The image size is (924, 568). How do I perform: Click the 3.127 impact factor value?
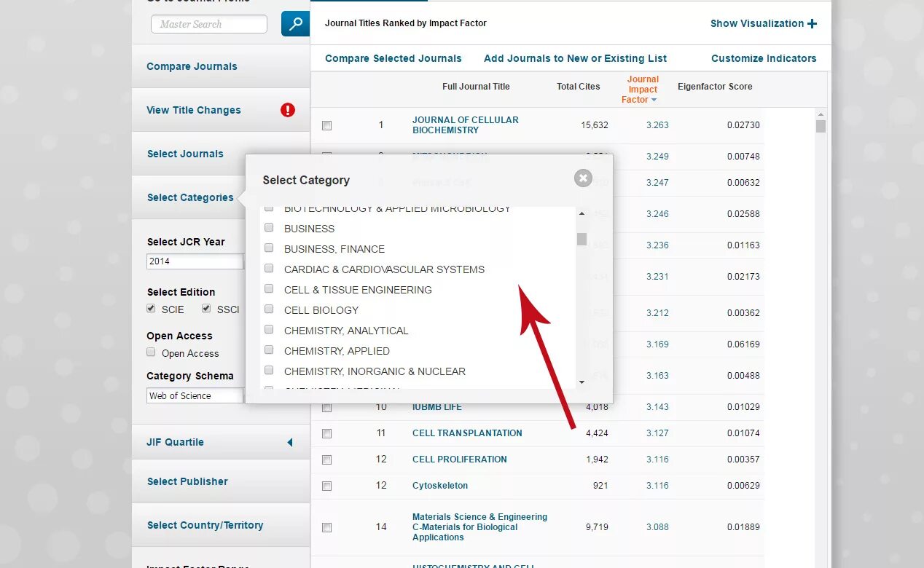[x=657, y=433]
